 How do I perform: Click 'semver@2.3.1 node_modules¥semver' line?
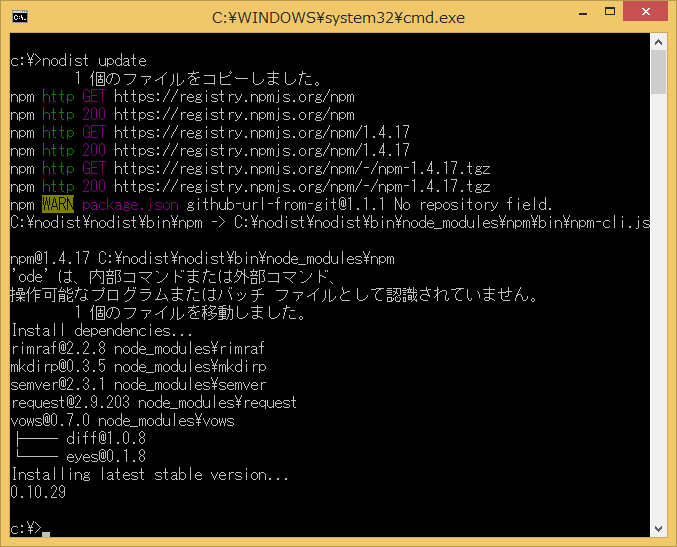click(139, 385)
